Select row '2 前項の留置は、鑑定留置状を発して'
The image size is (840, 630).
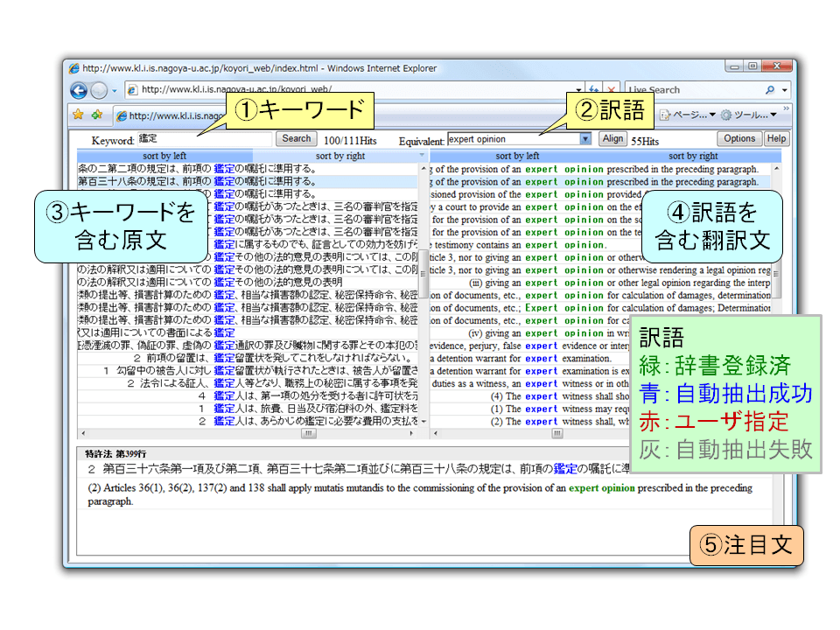point(248,358)
